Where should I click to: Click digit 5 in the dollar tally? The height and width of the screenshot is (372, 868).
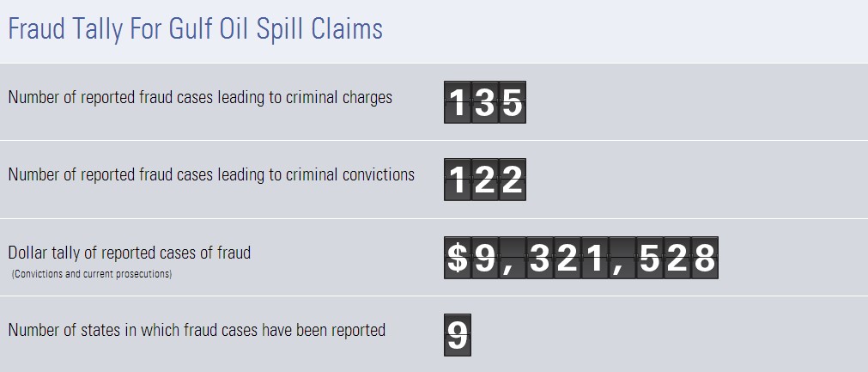click(x=650, y=259)
